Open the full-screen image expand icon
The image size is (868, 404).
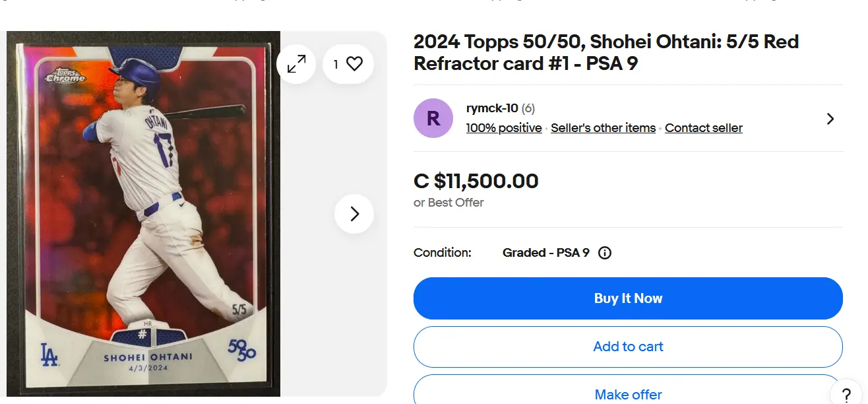(x=296, y=64)
